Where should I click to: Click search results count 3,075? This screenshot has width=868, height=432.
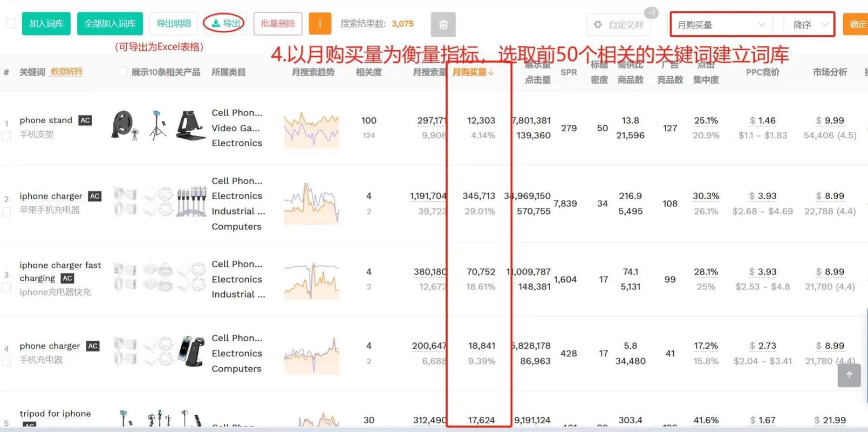pos(402,24)
